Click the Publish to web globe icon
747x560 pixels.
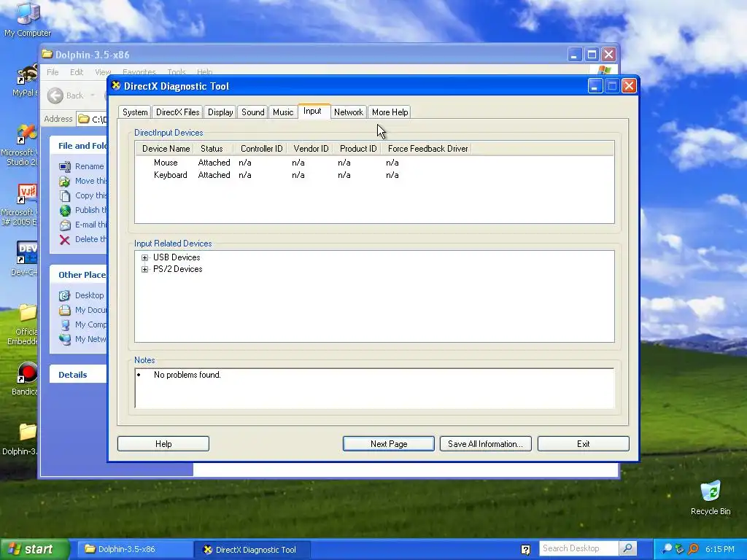pos(65,211)
